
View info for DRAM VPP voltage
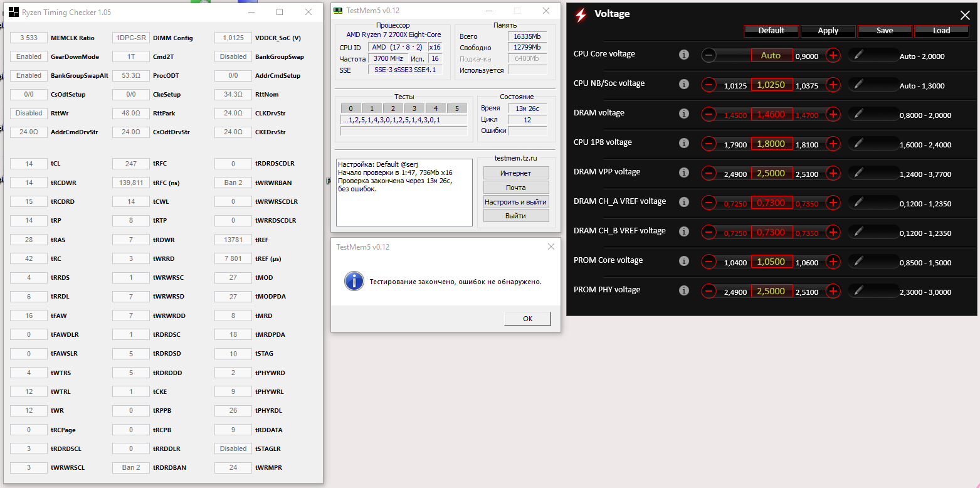pyautogui.click(x=684, y=173)
